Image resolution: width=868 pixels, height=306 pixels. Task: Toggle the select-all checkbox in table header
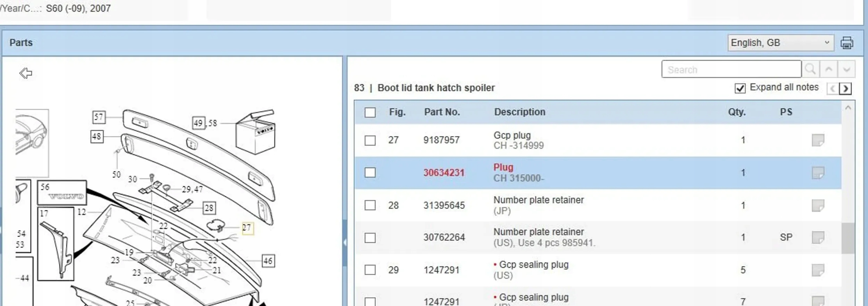(370, 112)
